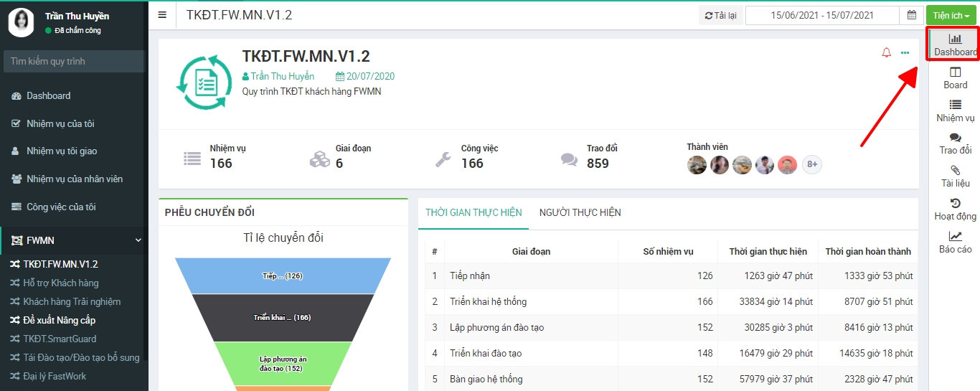Open the green three-dots options menu

pos(905,52)
